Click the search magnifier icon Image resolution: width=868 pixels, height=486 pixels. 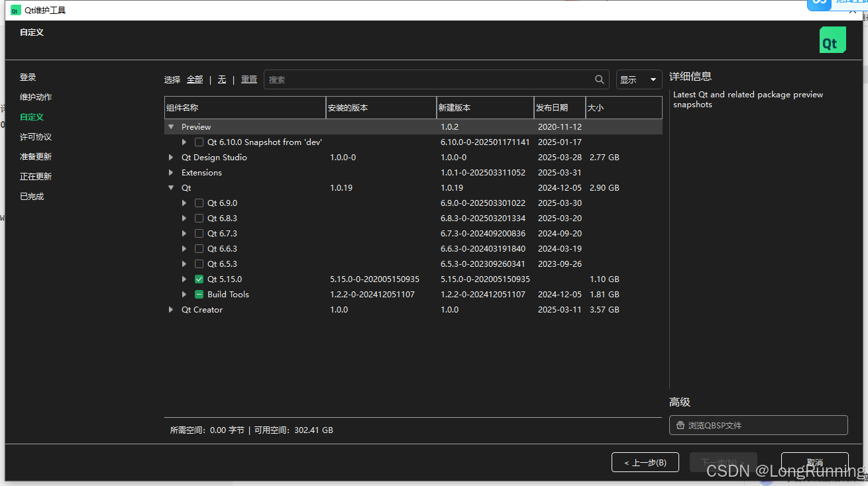tap(600, 79)
